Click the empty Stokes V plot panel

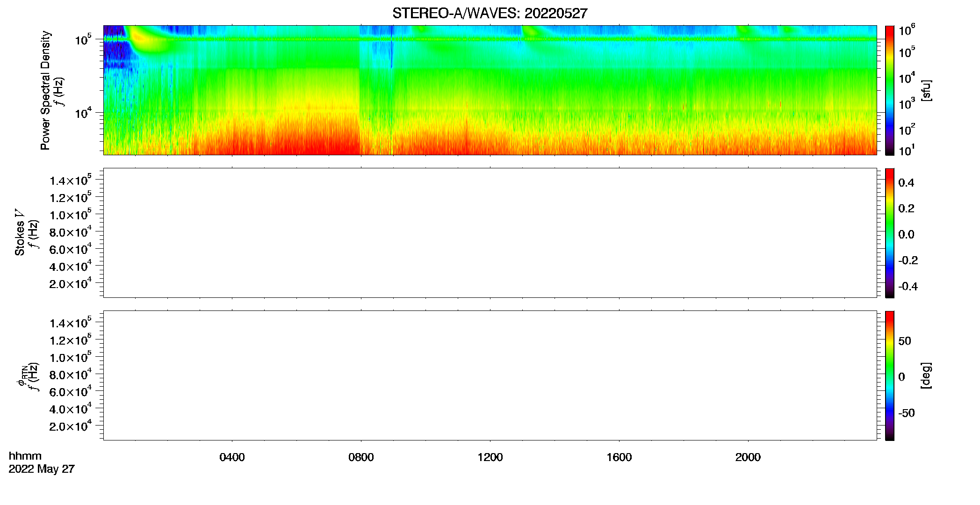coord(490,233)
